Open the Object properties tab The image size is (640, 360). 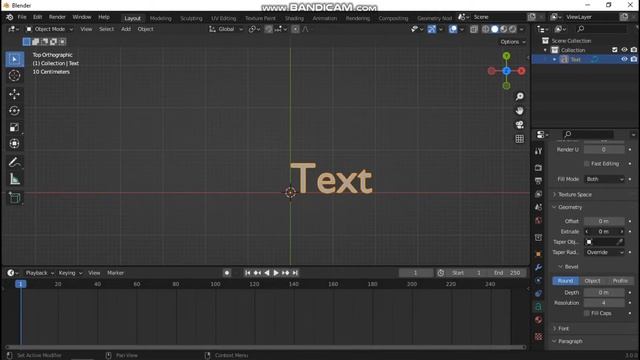coord(538,254)
